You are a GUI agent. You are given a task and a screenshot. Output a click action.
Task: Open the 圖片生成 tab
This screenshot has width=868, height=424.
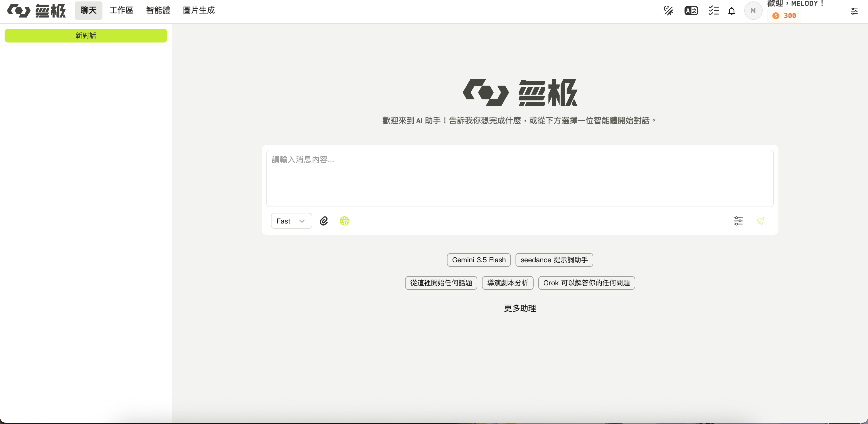[199, 10]
